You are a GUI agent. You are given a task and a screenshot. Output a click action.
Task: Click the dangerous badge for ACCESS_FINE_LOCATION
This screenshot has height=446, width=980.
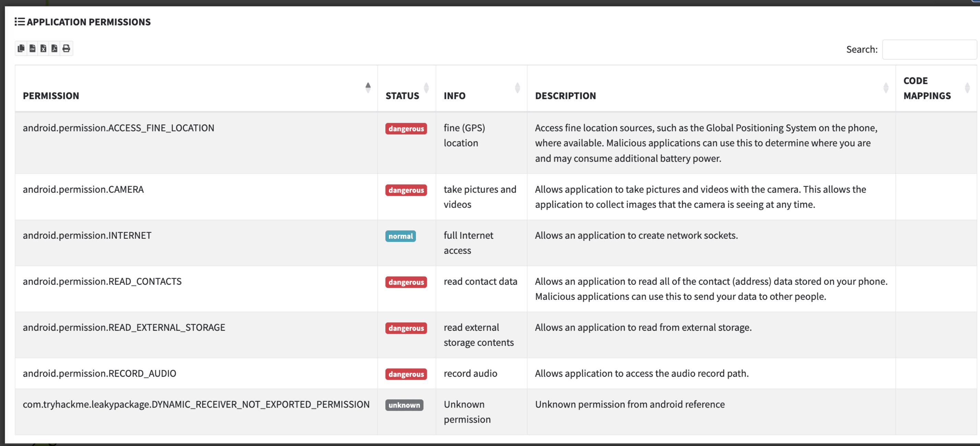coord(406,129)
